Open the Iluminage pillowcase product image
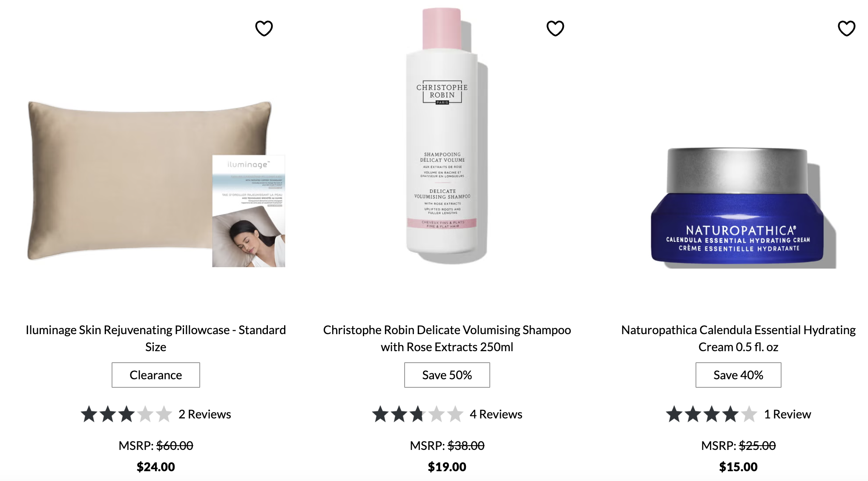The height and width of the screenshot is (481, 868). [x=156, y=183]
